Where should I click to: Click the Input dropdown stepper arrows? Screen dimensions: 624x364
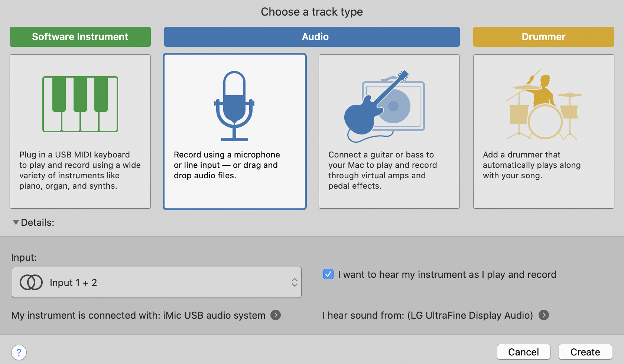(x=295, y=282)
